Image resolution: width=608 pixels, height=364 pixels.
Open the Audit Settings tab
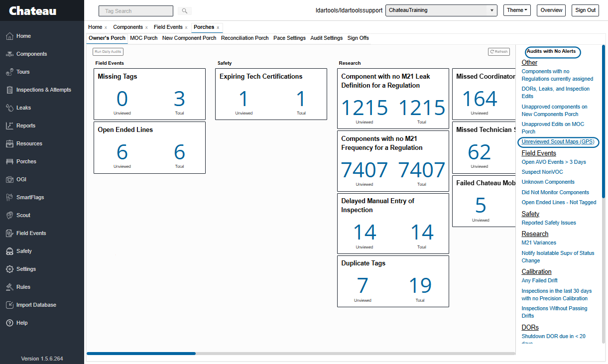point(326,38)
